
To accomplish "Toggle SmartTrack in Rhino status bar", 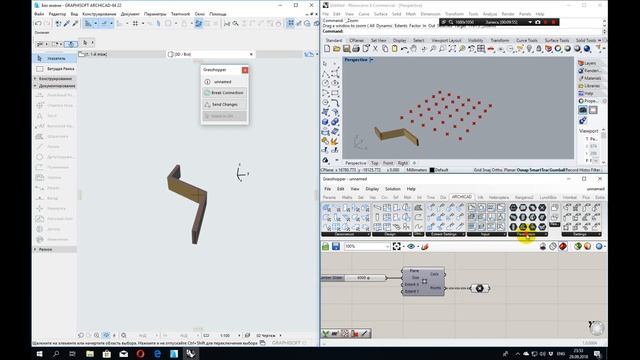I will pyautogui.click(x=540, y=170).
